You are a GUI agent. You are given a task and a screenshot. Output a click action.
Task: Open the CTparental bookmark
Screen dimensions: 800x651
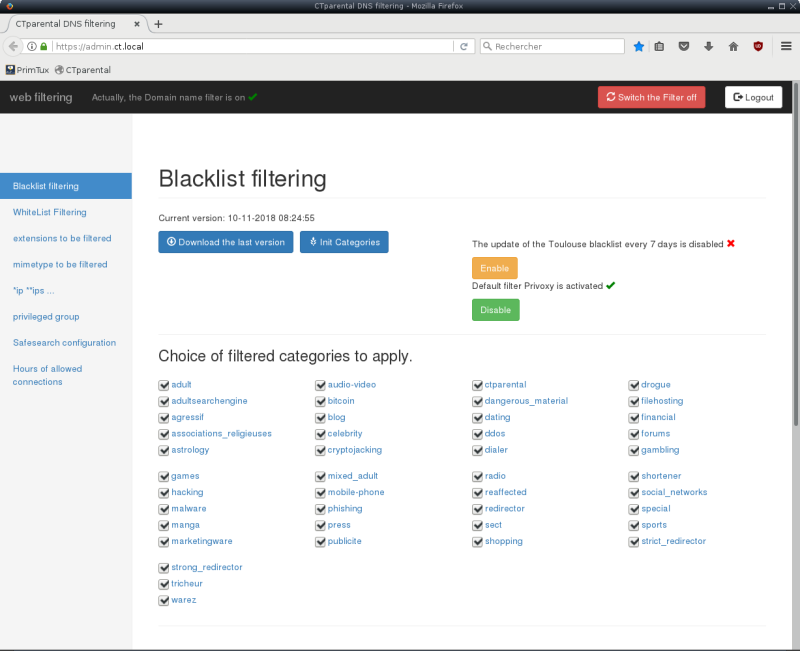click(x=83, y=70)
